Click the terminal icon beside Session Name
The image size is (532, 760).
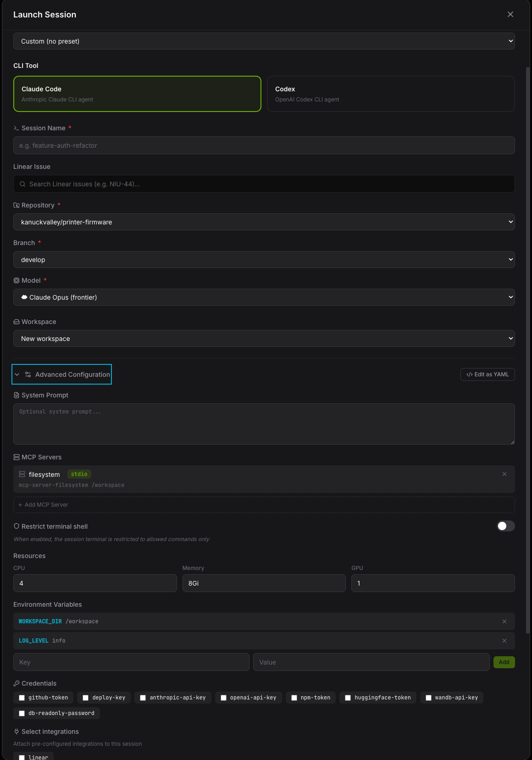[x=17, y=128]
